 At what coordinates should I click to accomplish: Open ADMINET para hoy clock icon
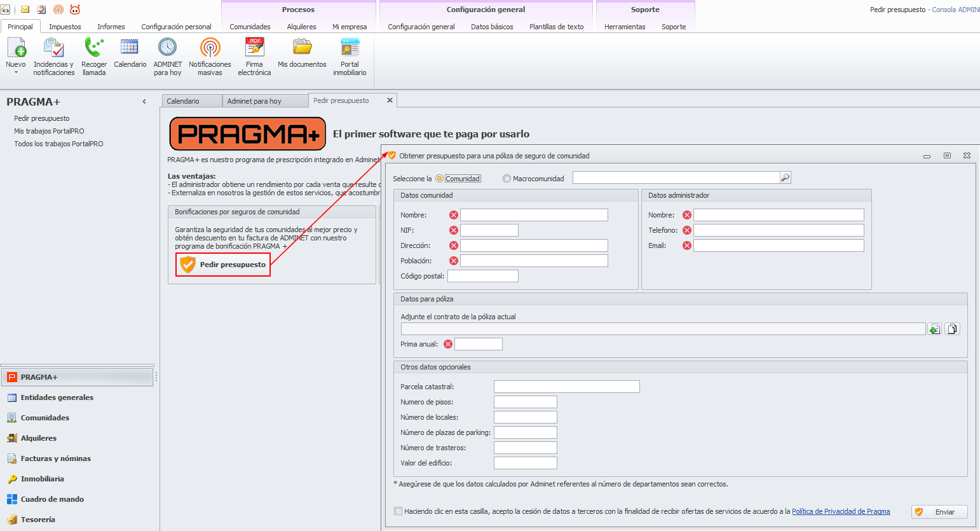(x=168, y=48)
